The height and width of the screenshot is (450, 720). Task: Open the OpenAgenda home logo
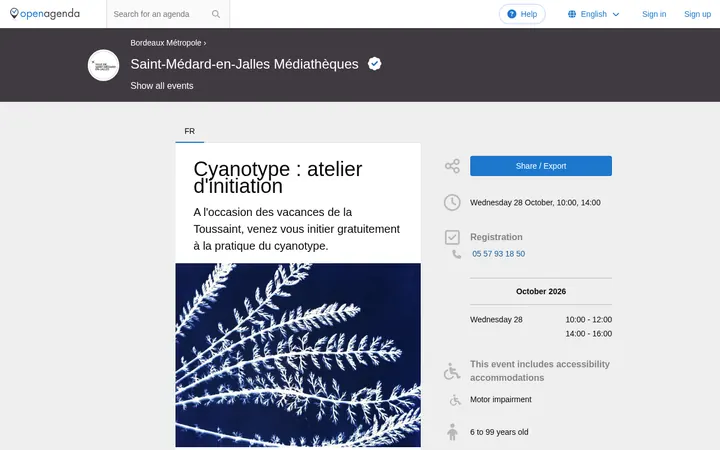point(45,14)
